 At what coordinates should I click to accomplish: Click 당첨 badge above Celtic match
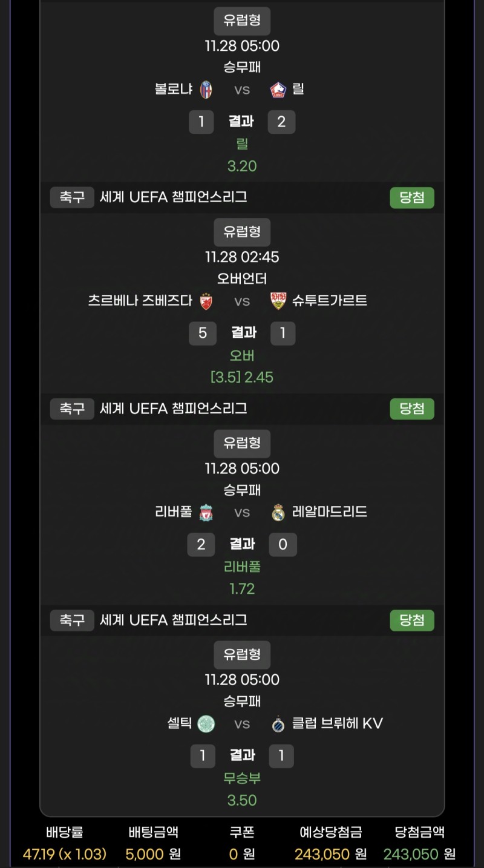pyautogui.click(x=412, y=620)
